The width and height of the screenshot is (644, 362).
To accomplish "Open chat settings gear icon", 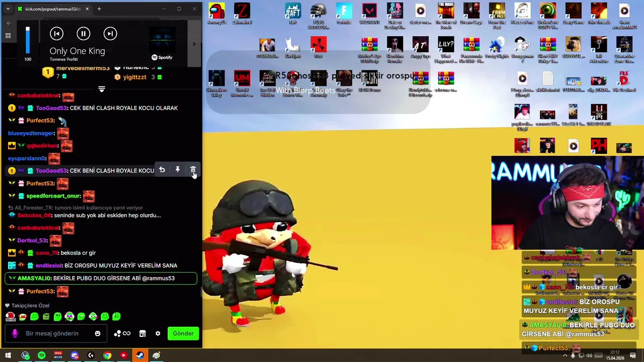I will pos(157,333).
